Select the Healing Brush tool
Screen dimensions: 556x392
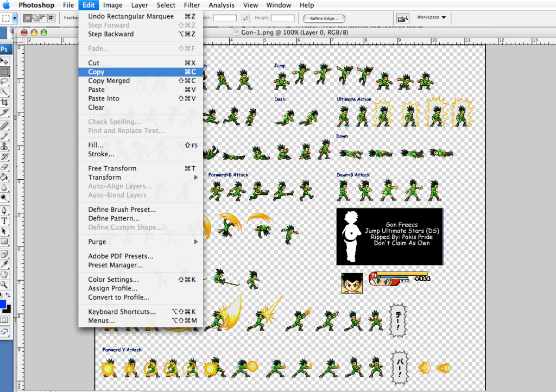4,125
